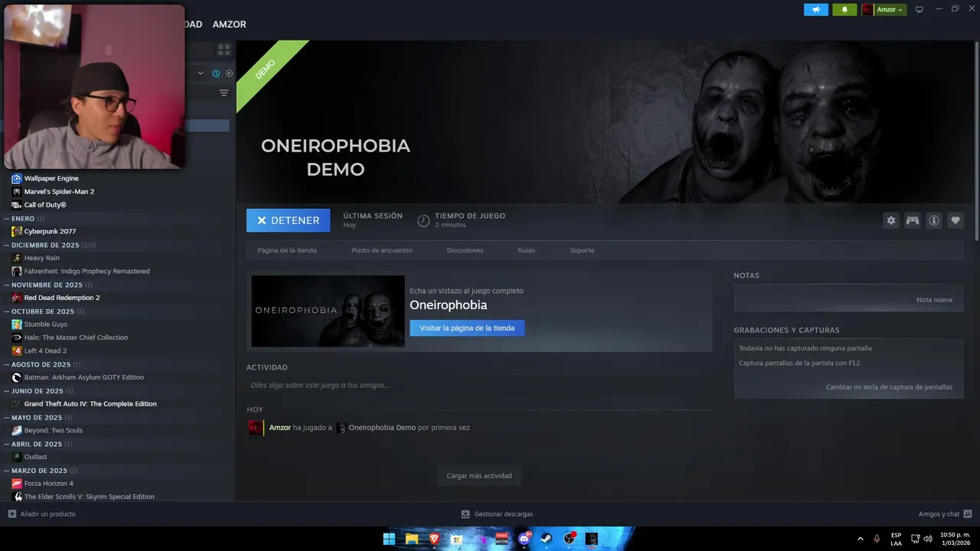
Task: Select Red Dead Redemption 2 in library
Action: [x=62, y=298]
